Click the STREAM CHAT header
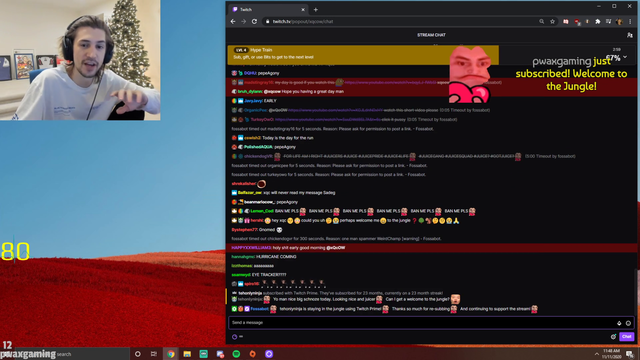Screen dimensions: 640x360 click(x=431, y=35)
